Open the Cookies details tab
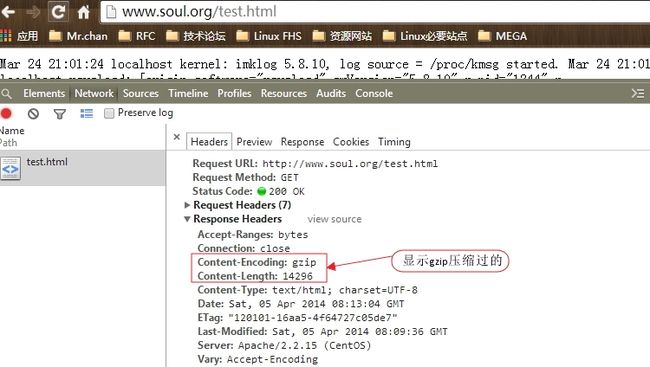This screenshot has height=367, width=650. click(x=351, y=142)
